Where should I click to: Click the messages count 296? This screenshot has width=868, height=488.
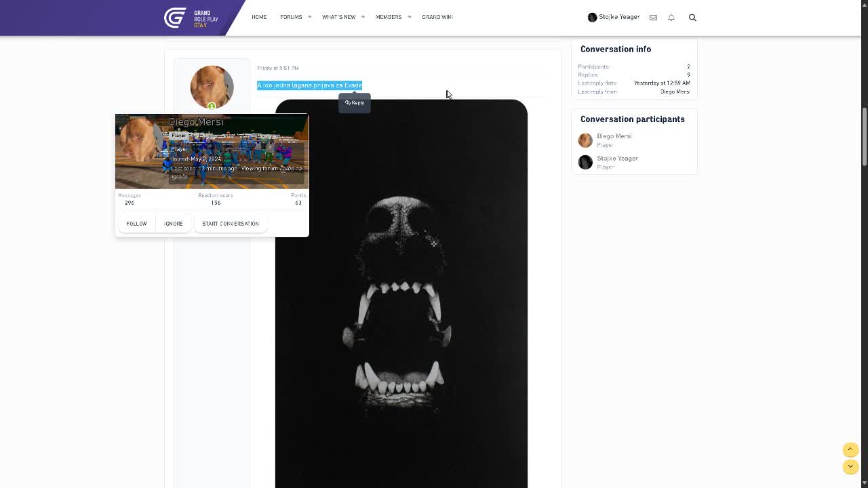130,203
